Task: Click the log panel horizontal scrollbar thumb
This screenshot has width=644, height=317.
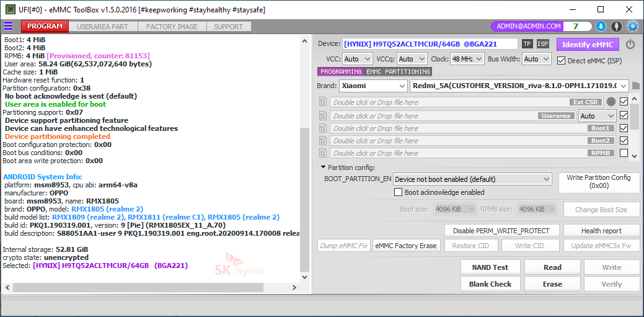Action: 137,287
